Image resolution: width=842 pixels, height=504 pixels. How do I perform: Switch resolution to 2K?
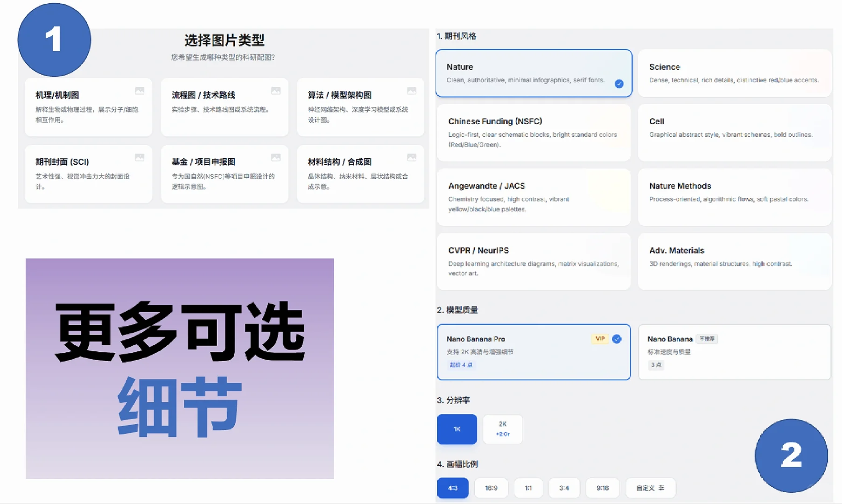click(503, 429)
